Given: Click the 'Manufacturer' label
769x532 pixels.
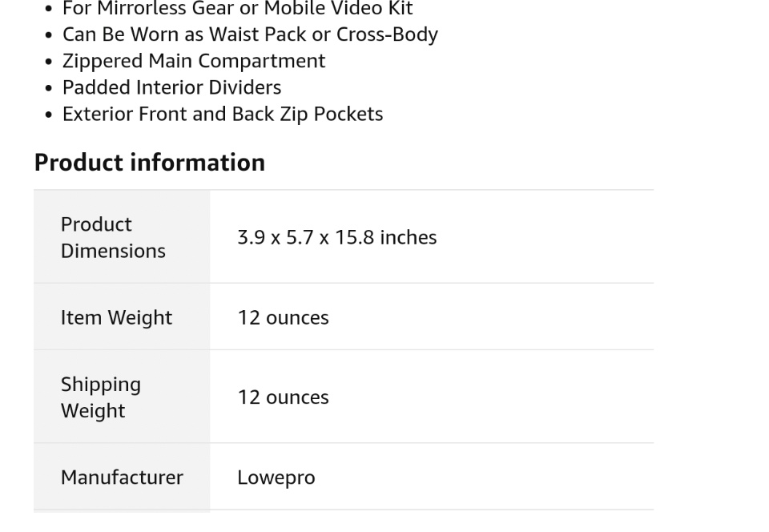Looking at the screenshot, I should pyautogui.click(x=122, y=478).
